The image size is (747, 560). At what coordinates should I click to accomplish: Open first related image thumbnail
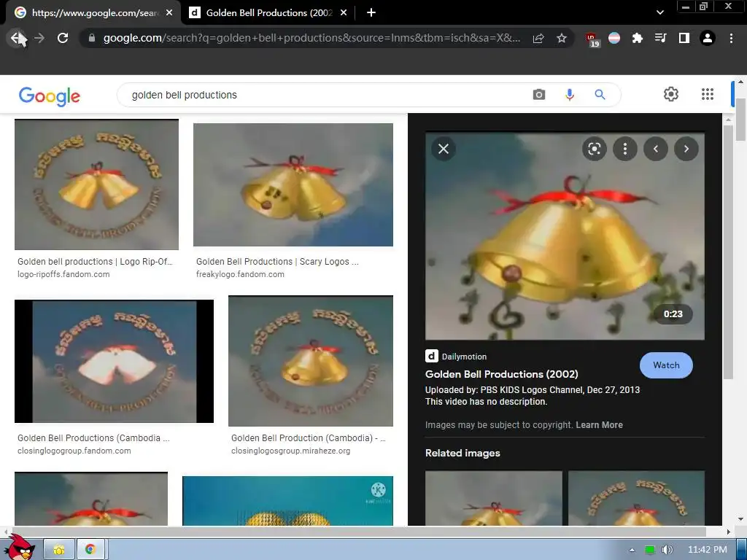click(x=494, y=498)
